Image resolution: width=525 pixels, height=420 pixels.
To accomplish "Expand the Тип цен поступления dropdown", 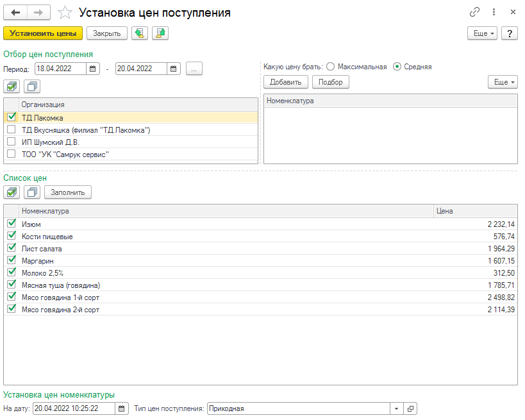I will (x=396, y=408).
